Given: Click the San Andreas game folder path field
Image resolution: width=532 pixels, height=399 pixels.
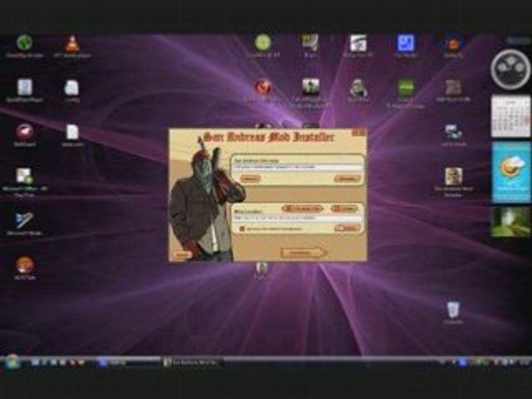Looking at the screenshot, I should coord(298,167).
